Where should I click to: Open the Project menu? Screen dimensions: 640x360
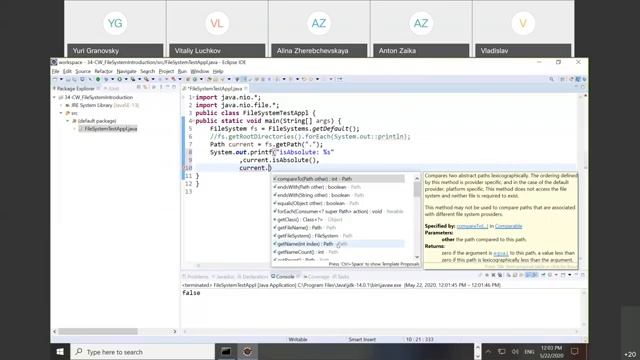pyautogui.click(x=166, y=71)
